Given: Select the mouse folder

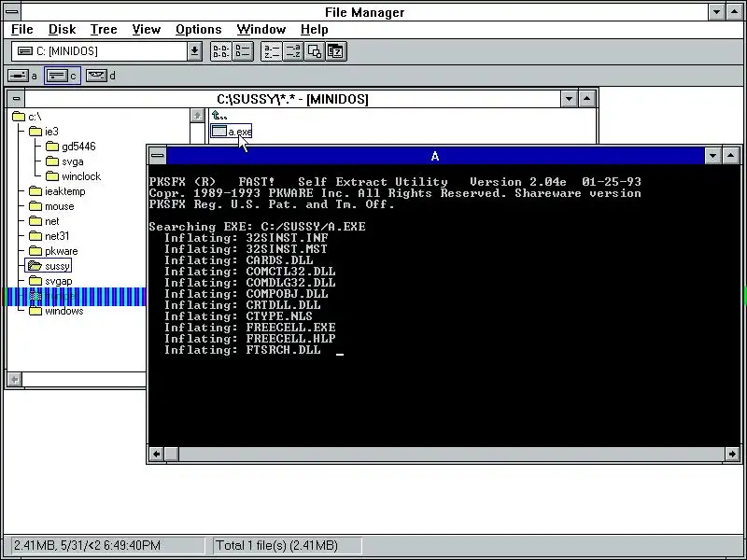Looking at the screenshot, I should point(51,206).
